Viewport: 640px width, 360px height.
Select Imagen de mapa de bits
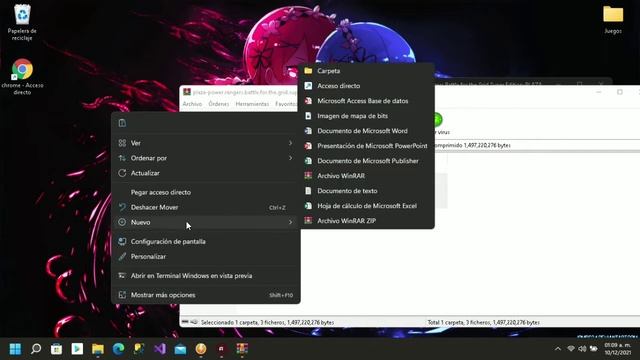pyautogui.click(x=367, y=116)
